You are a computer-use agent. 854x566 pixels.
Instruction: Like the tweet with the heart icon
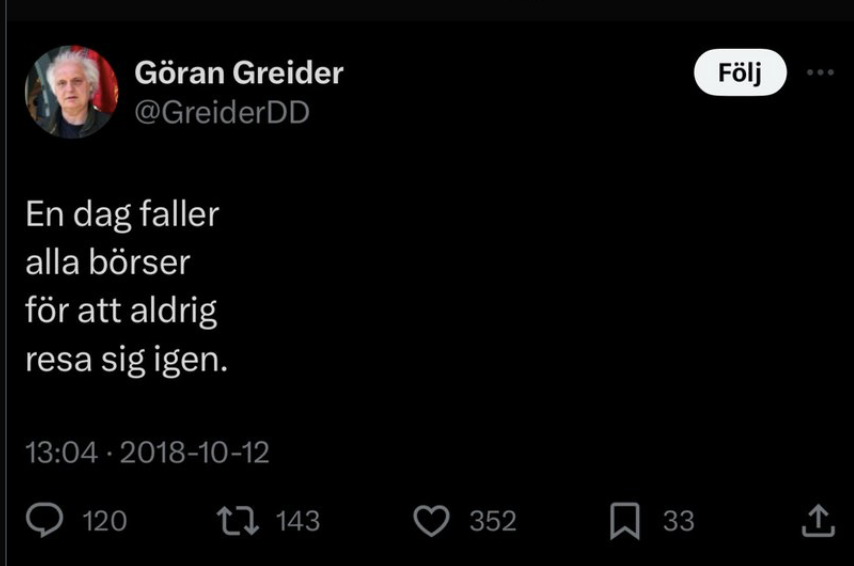coord(432,520)
